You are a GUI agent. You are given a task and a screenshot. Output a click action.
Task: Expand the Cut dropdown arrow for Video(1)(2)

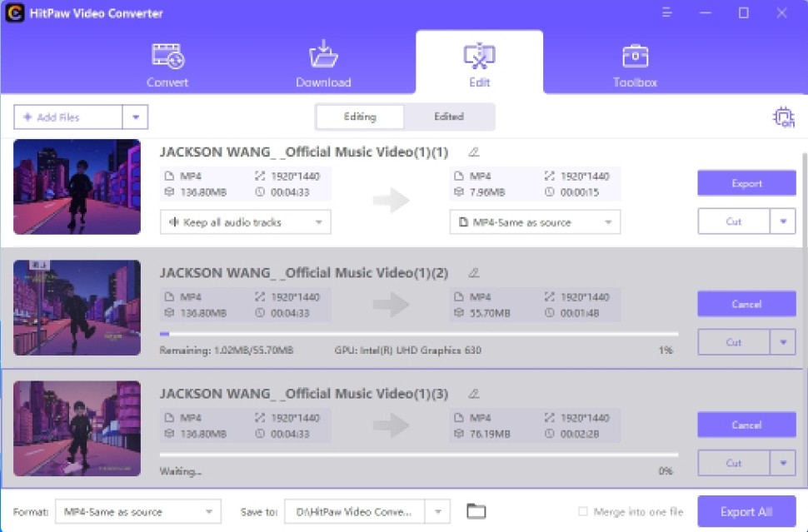[783, 342]
